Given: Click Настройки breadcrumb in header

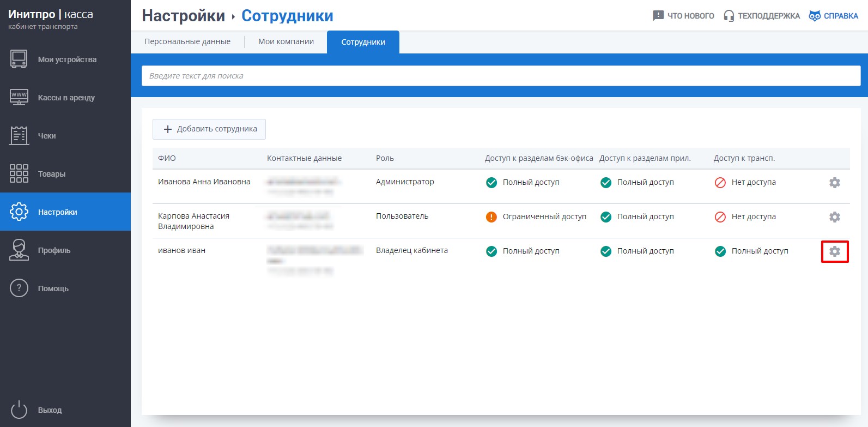Looking at the screenshot, I should click(x=183, y=16).
